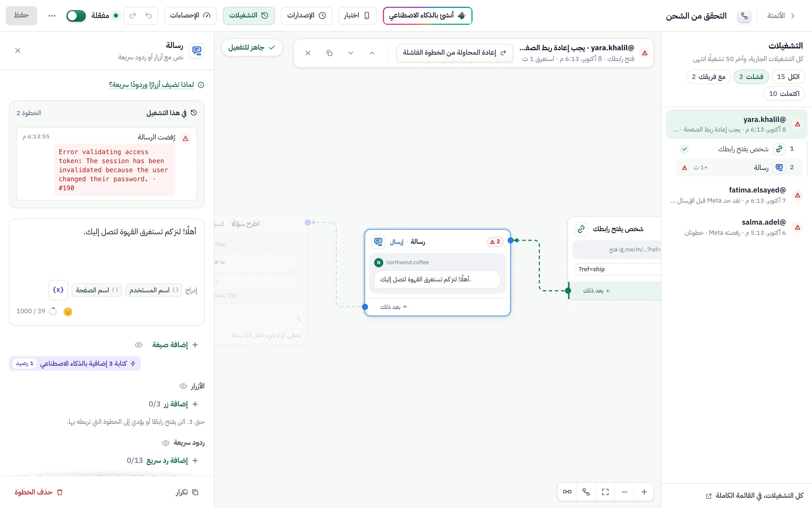Expand the fatima.elsayed@ failed run
812x508 pixels.
click(736, 195)
